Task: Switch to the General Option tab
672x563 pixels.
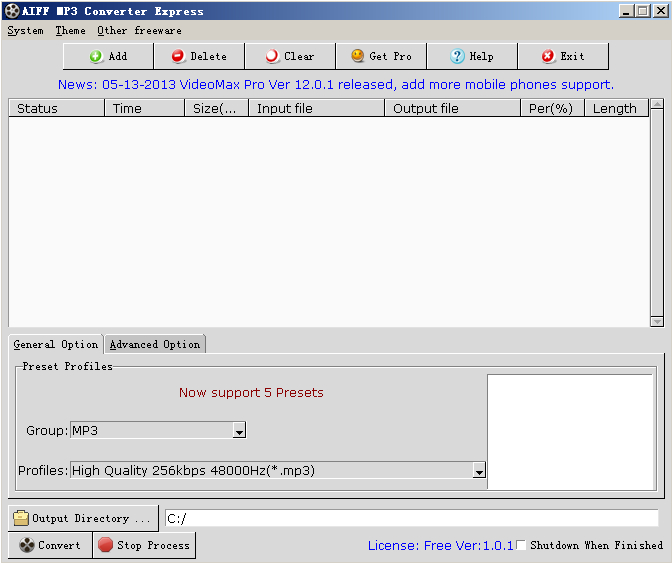Action: click(x=56, y=344)
